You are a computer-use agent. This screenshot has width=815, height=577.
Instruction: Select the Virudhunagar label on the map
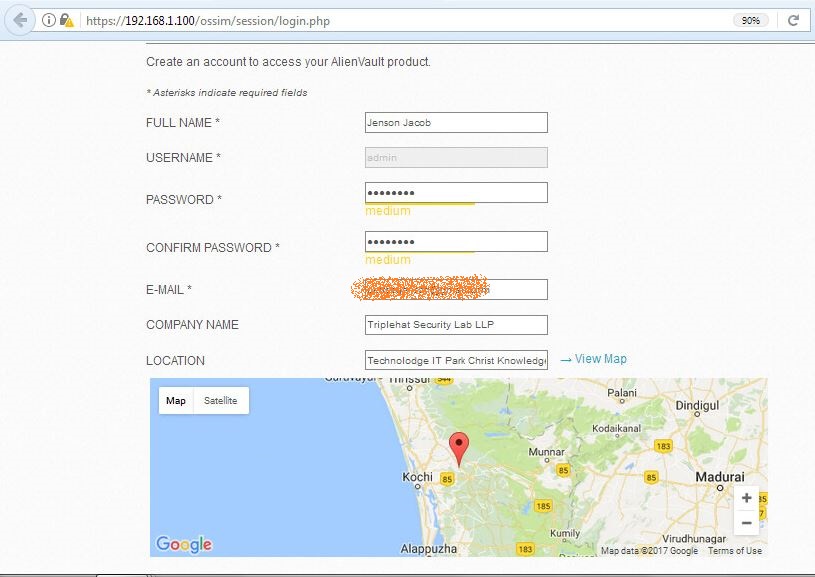coord(694,539)
